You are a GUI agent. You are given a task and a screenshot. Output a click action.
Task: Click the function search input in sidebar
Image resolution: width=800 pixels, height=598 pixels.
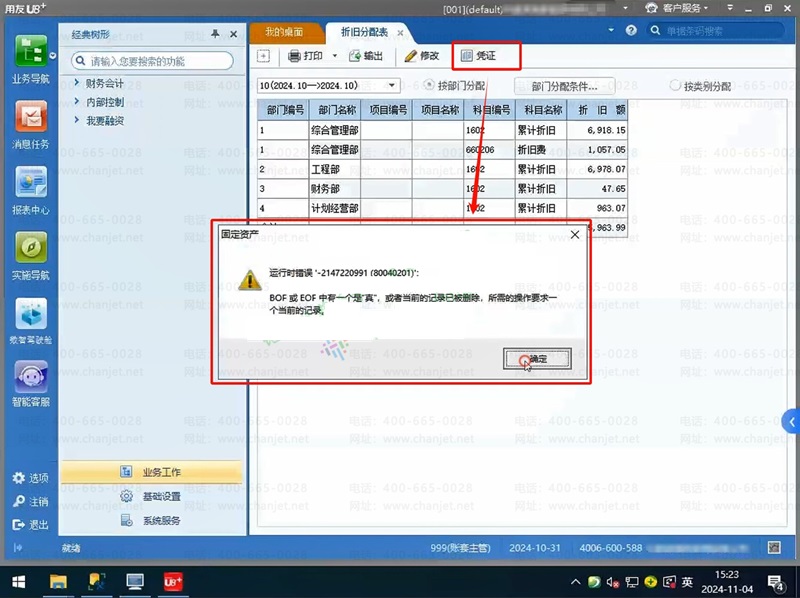point(152,61)
